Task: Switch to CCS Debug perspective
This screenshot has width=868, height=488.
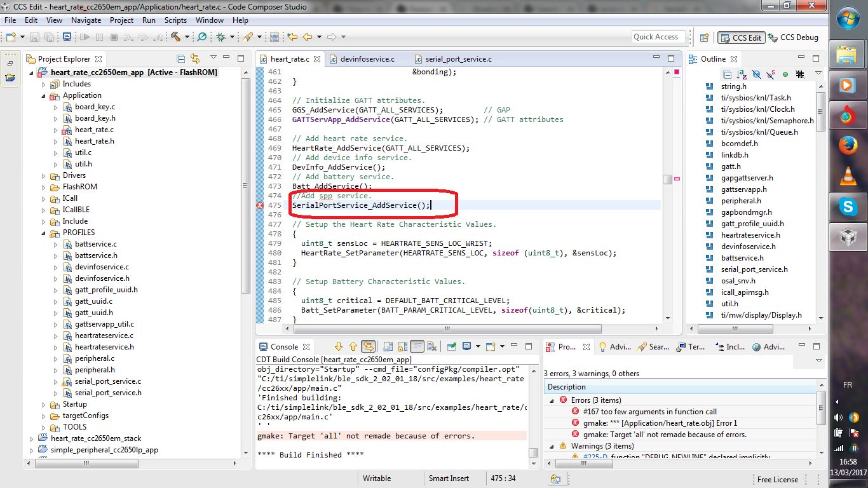Action: (793, 37)
